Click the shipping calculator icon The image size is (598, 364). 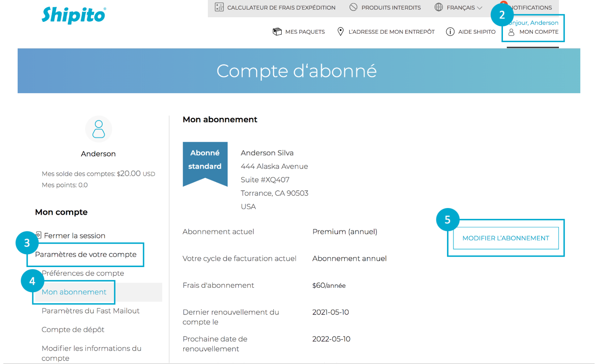(x=219, y=7)
